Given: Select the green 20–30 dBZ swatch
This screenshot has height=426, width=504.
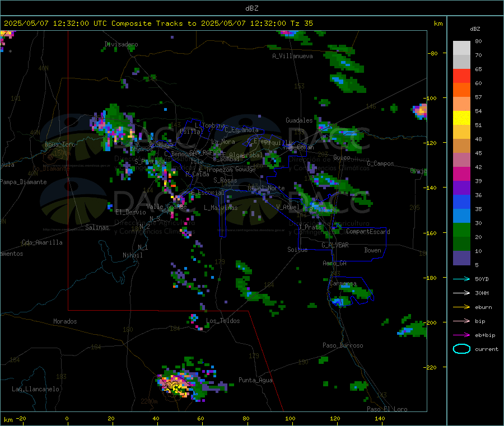Looking at the screenshot, I should coord(461,230).
